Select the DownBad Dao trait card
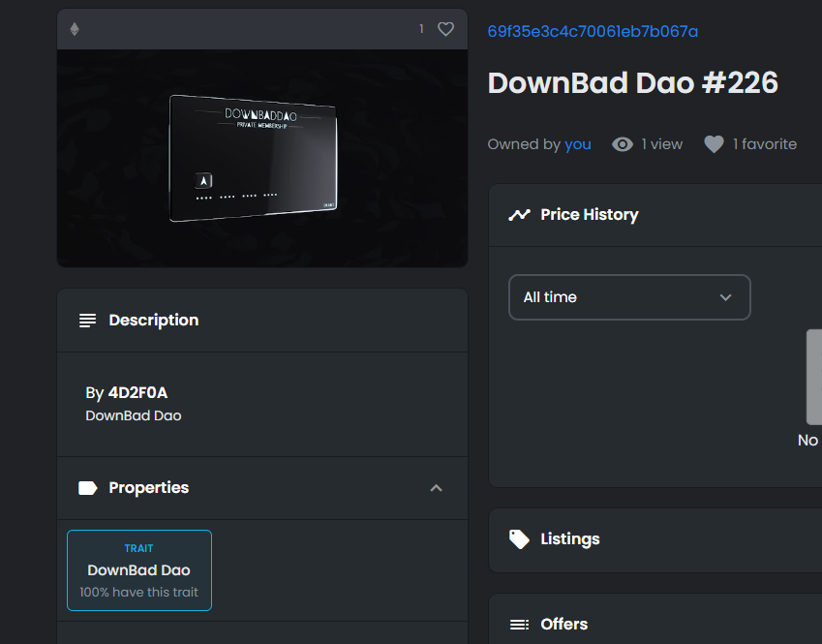This screenshot has height=644, width=822. [139, 570]
